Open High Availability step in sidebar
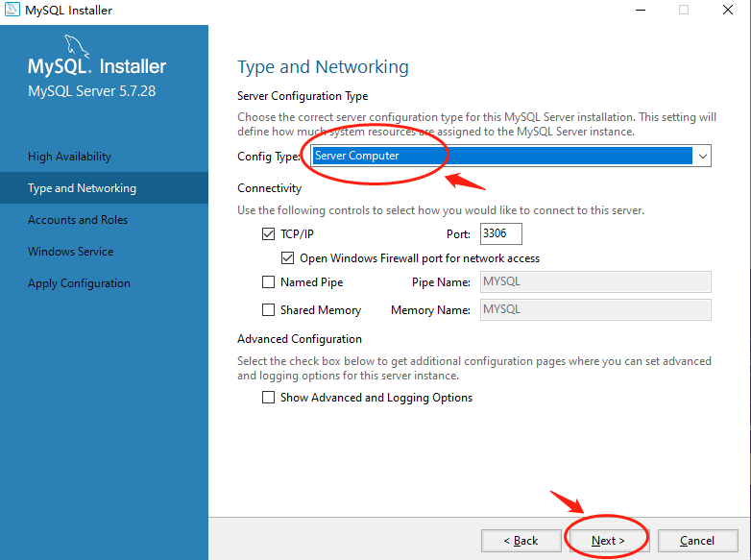Viewport: 751px width, 560px height. tap(69, 157)
